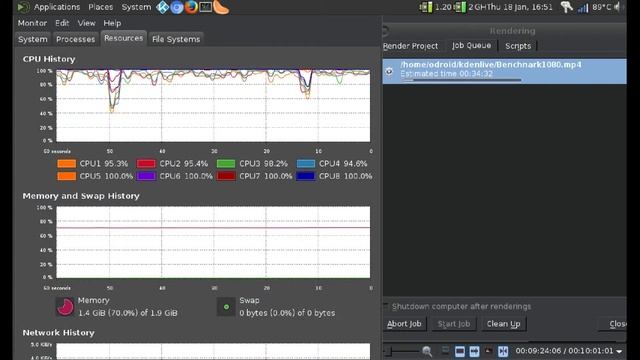Select the Resources tab
640x360 pixels.
pos(124,38)
